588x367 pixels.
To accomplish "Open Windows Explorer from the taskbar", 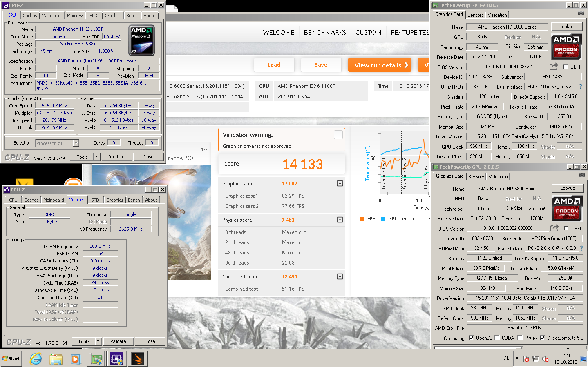I will [56, 359].
